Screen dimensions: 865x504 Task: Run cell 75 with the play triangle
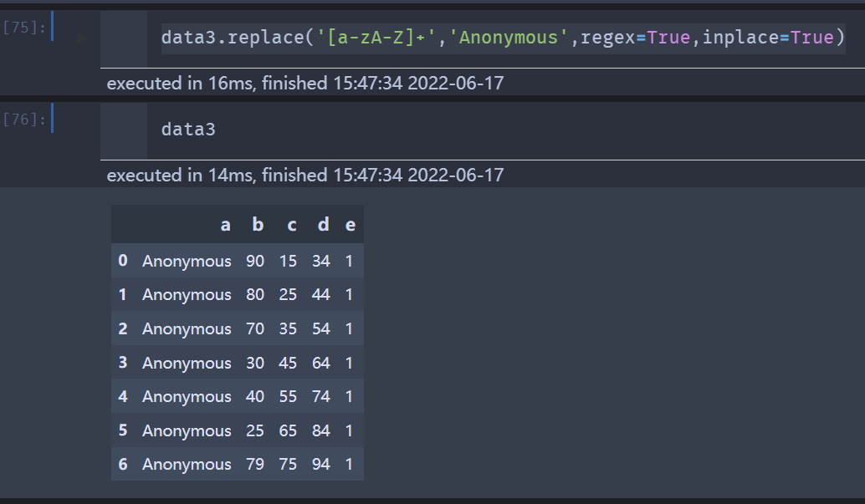click(x=82, y=38)
